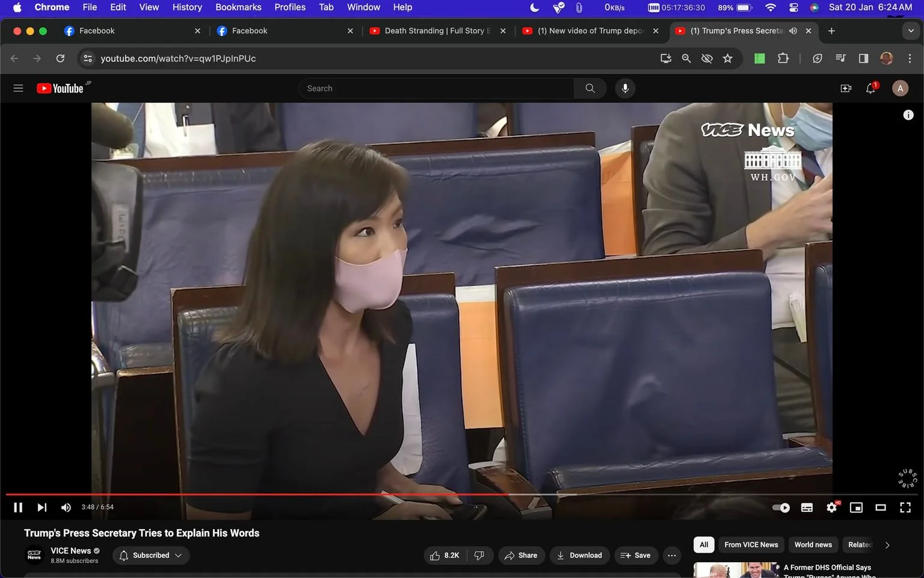924x578 pixels.
Task: Select the All filter chip
Action: [704, 545]
